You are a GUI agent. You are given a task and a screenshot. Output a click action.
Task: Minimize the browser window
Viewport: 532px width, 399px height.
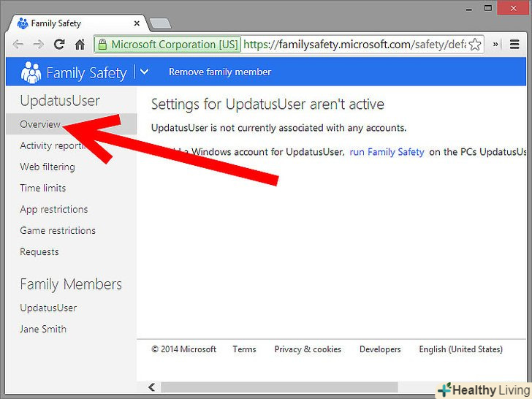469,9
